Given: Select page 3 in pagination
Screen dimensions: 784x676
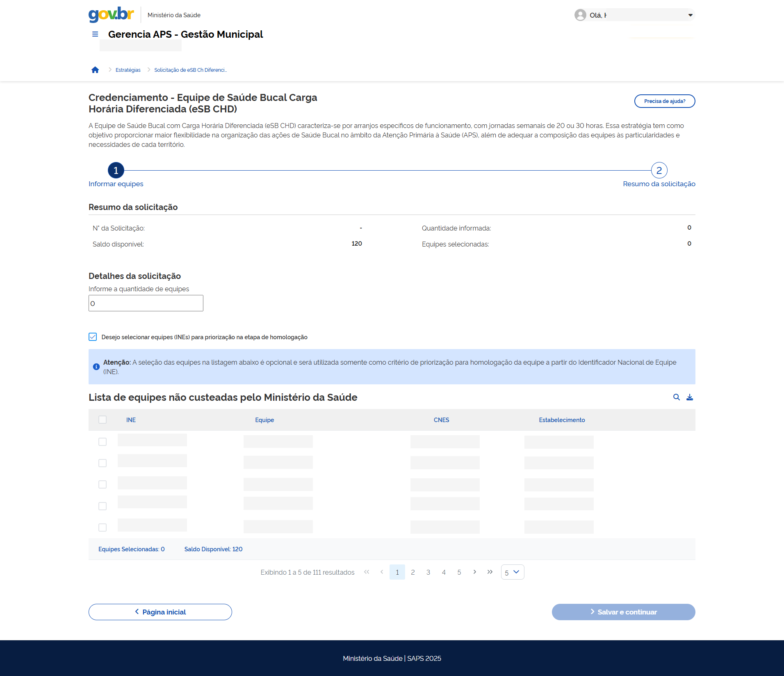Looking at the screenshot, I should (428, 572).
